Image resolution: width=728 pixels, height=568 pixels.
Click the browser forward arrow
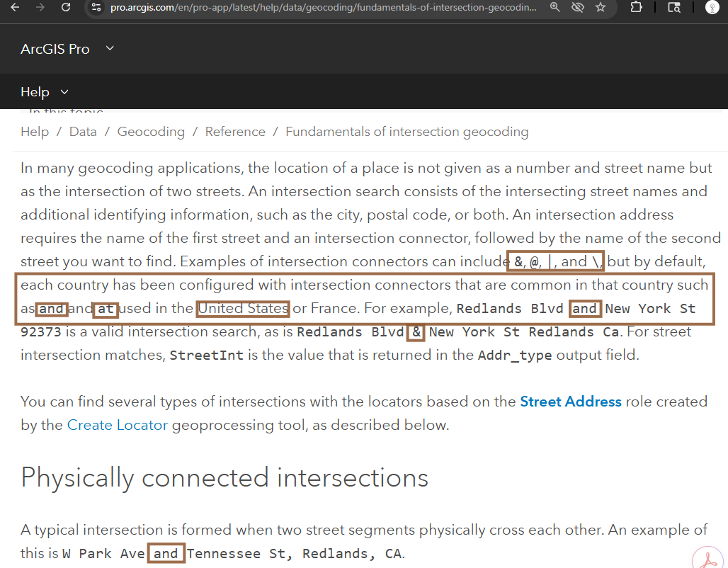click(40, 7)
